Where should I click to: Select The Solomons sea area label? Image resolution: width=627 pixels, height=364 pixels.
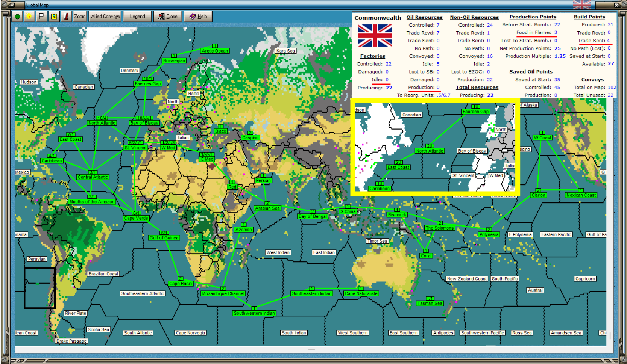point(440,228)
